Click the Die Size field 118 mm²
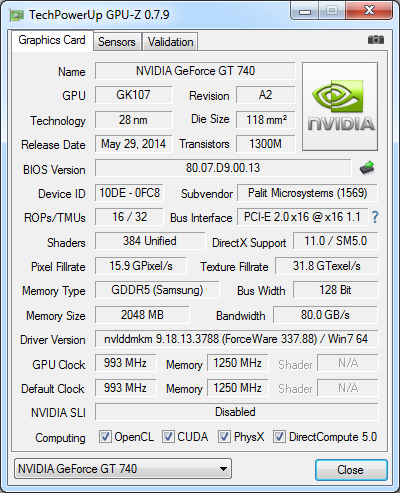This screenshot has height=493, width=400. [x=266, y=120]
